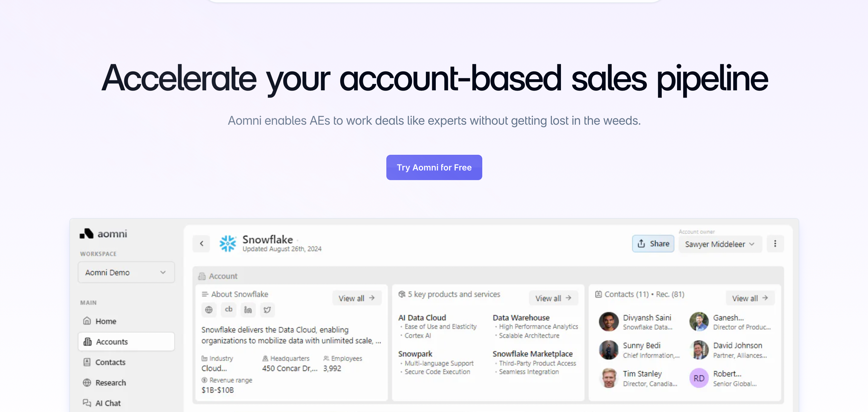
Task: Click the AI Chat icon in the sidebar
Action: [87, 403]
